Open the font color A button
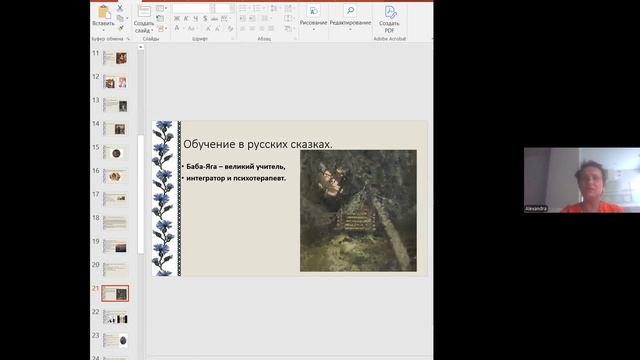Viewport: 640px width, 360px height. coord(177,29)
